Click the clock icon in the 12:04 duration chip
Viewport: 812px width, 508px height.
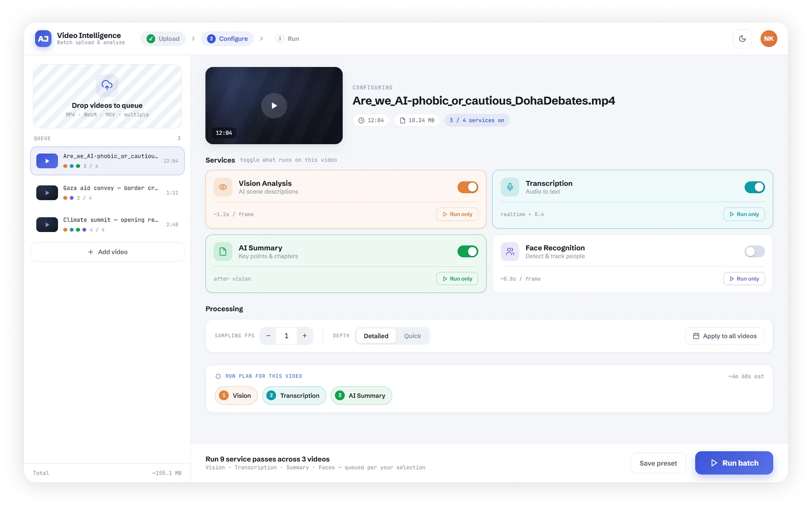pos(361,120)
